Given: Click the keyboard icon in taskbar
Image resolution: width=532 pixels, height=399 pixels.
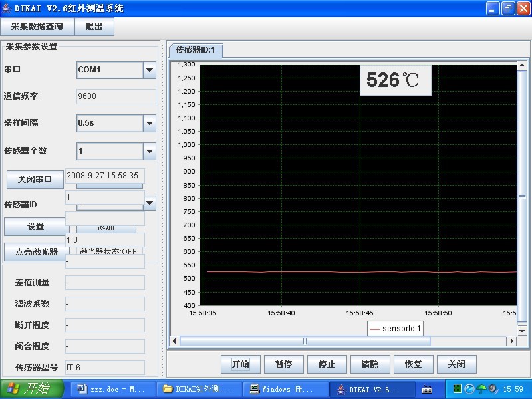Looking at the screenshot, I should click(x=427, y=390).
